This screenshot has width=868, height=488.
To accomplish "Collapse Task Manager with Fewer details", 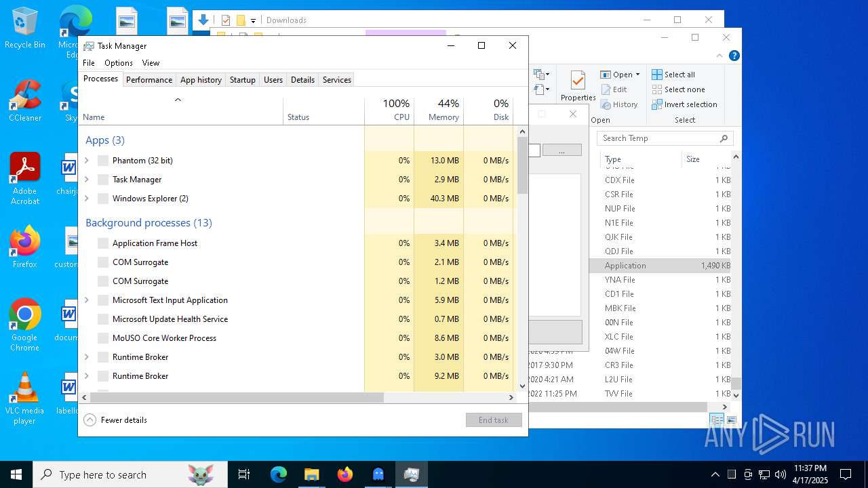I will tap(115, 420).
